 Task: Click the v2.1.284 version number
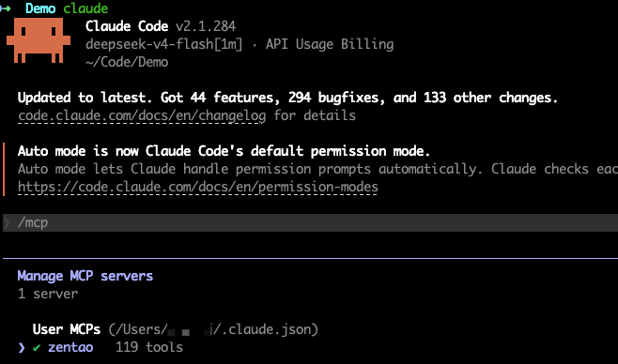(x=206, y=26)
